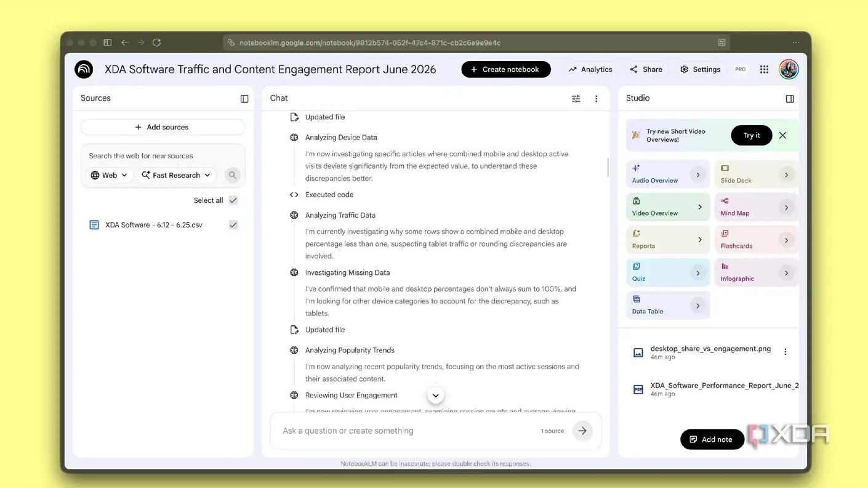The height and width of the screenshot is (488, 868).
Task: Expand Audio Overview options arrow
Action: pyautogui.click(x=697, y=175)
